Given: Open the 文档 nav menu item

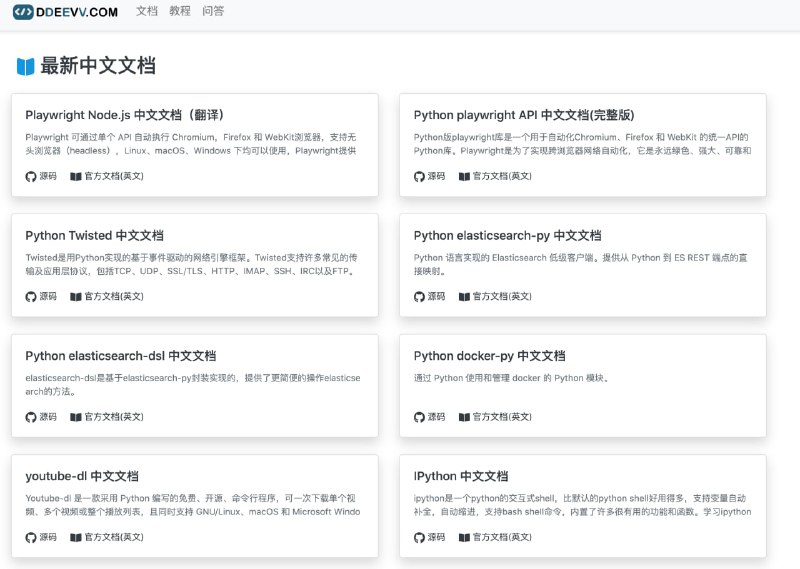Looking at the screenshot, I should click(x=147, y=11).
